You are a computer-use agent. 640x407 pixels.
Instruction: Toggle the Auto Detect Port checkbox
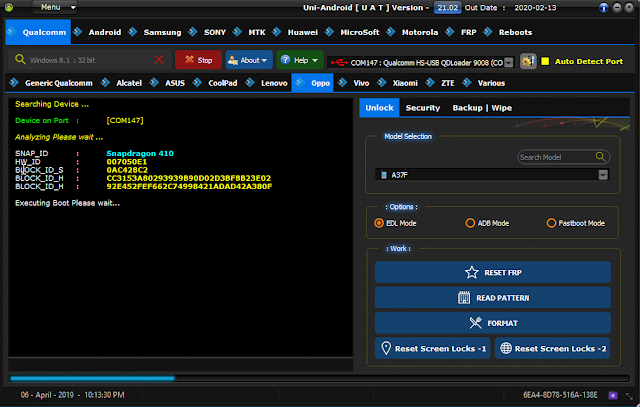[x=545, y=61]
